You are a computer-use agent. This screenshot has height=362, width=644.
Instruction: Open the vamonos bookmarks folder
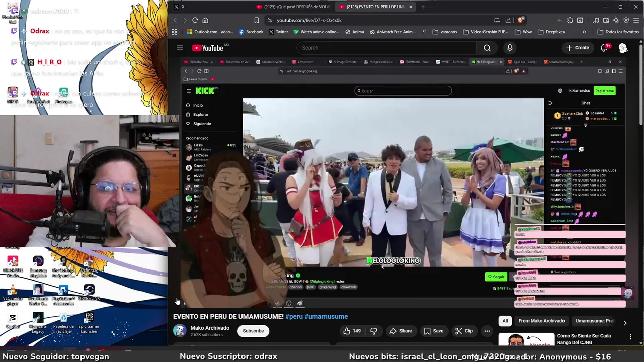pos(444,32)
